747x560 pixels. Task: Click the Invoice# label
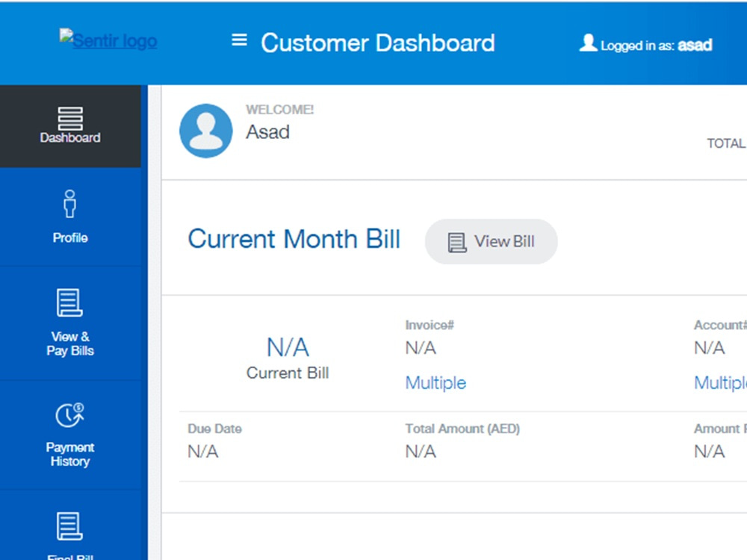click(x=430, y=326)
